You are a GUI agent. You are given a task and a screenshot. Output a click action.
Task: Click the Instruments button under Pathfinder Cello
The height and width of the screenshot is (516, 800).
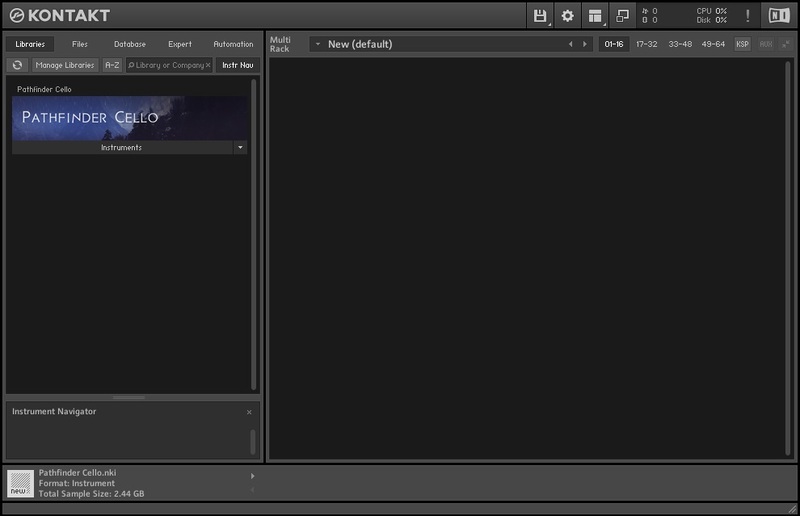coord(122,148)
